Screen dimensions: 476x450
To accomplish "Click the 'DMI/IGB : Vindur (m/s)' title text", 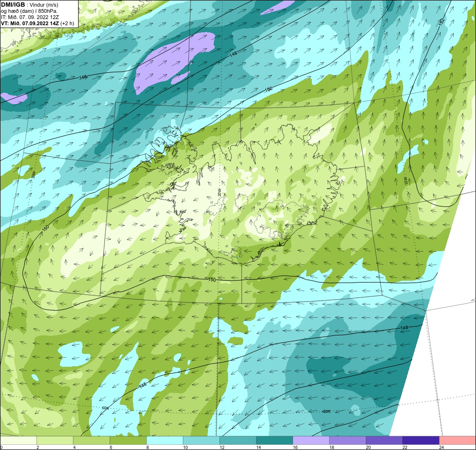I will pos(30,5).
